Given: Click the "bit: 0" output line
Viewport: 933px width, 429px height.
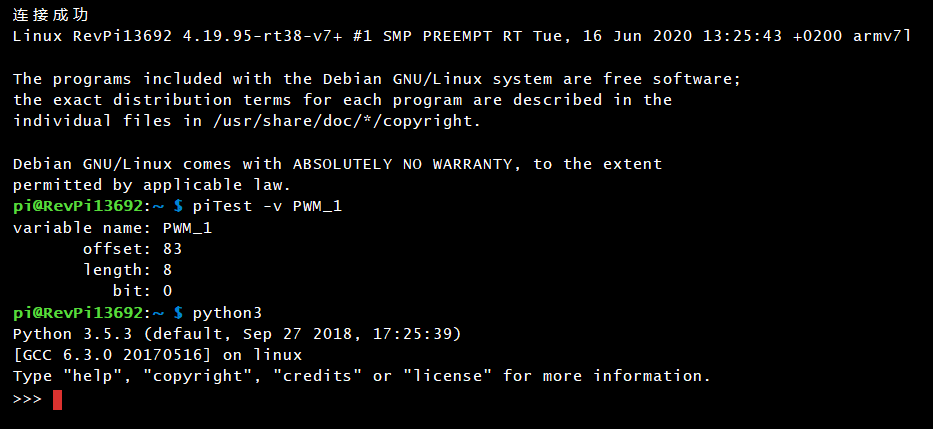Looking at the screenshot, I should point(142,291).
